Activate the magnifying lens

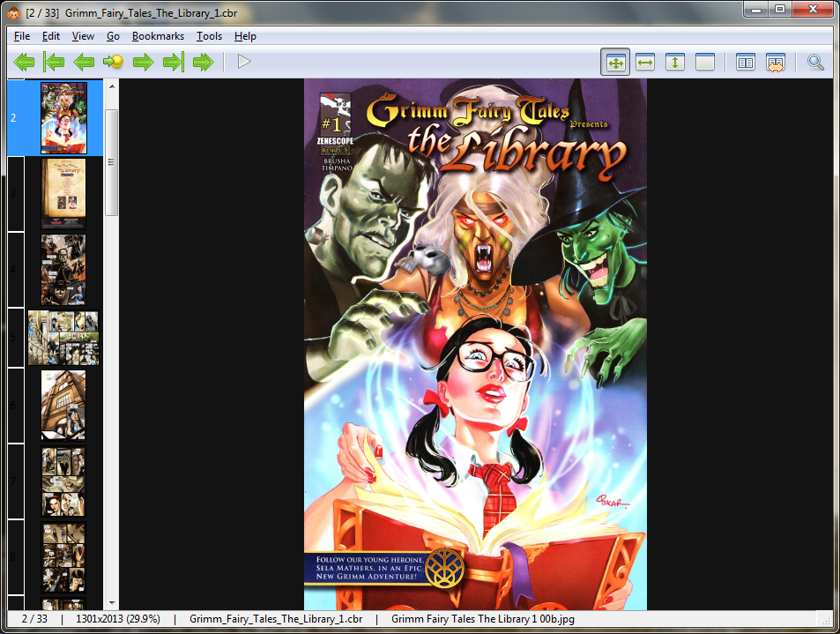click(x=816, y=63)
